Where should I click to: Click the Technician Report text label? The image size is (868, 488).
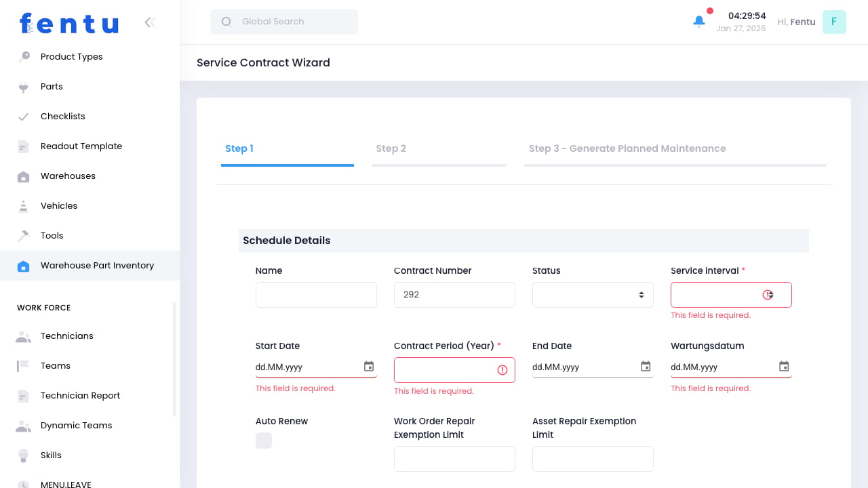(80, 396)
